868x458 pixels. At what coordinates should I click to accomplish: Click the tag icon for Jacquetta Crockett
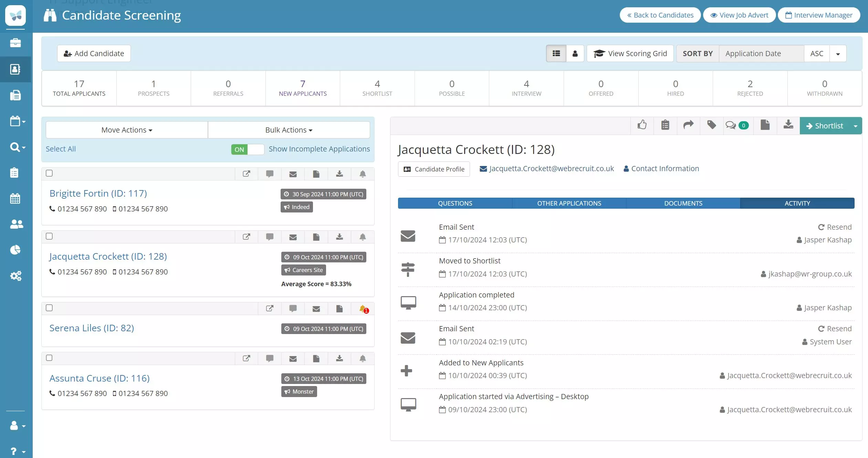click(711, 125)
